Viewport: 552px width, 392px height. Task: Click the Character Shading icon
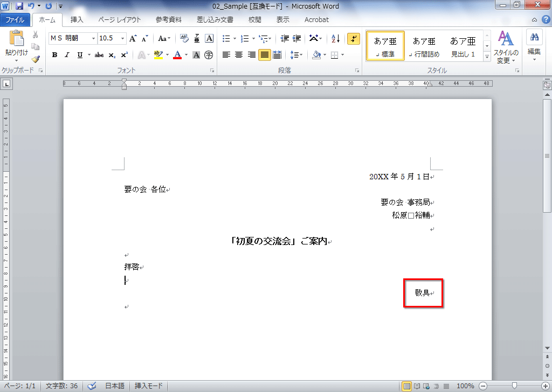pos(196,55)
